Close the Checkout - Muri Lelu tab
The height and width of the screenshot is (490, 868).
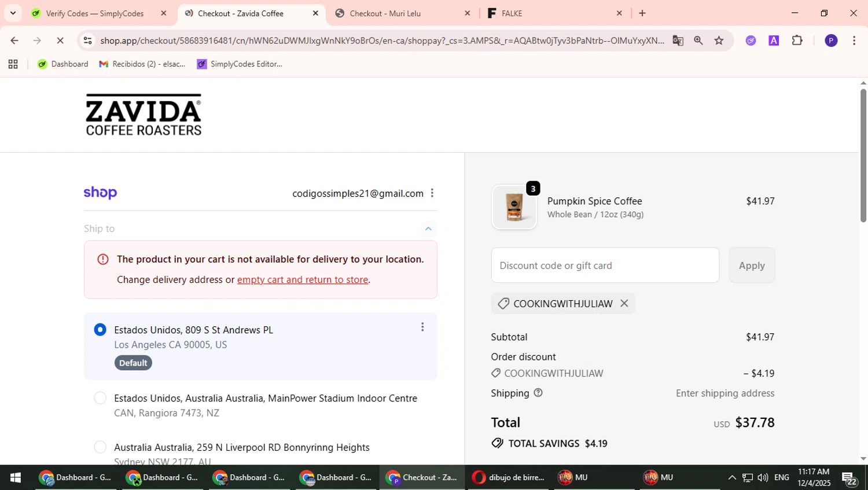pyautogui.click(x=468, y=13)
